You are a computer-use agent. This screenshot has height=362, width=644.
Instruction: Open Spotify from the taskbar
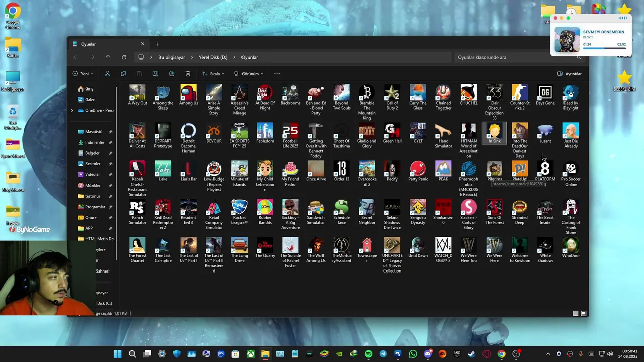pos(368,354)
